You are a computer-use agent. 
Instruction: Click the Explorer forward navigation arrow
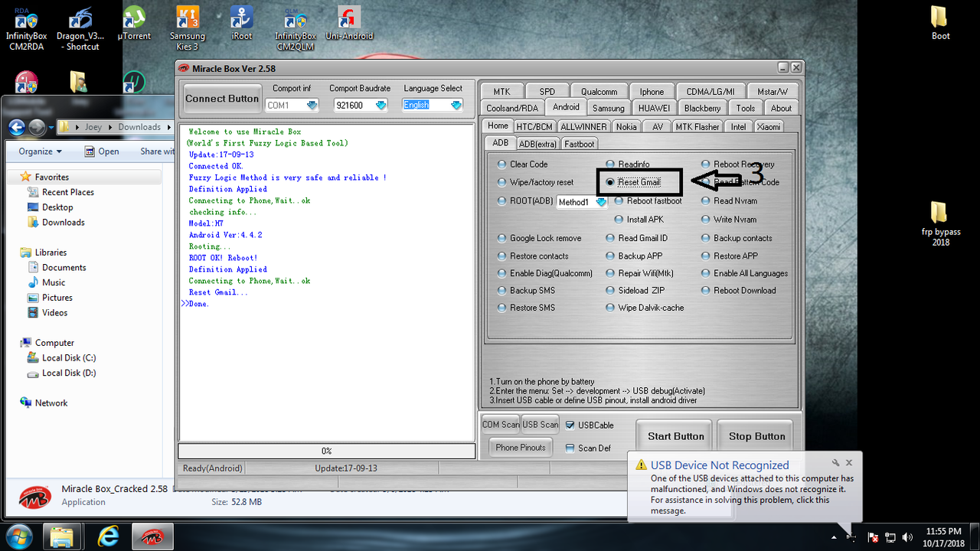tap(36, 127)
